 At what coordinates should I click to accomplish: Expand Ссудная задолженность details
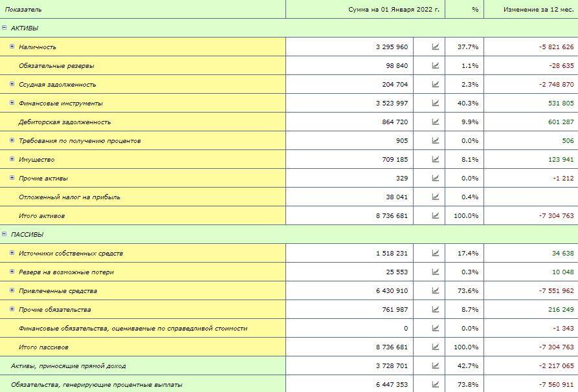[12, 84]
